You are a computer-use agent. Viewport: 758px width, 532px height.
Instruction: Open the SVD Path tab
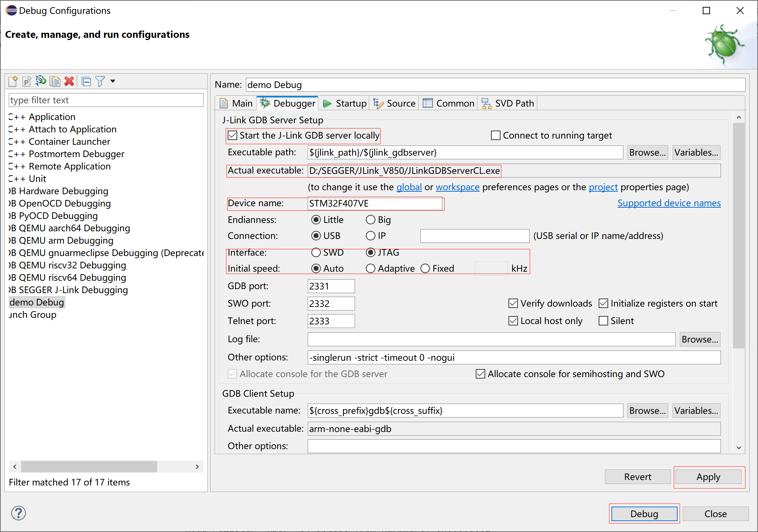tap(508, 103)
